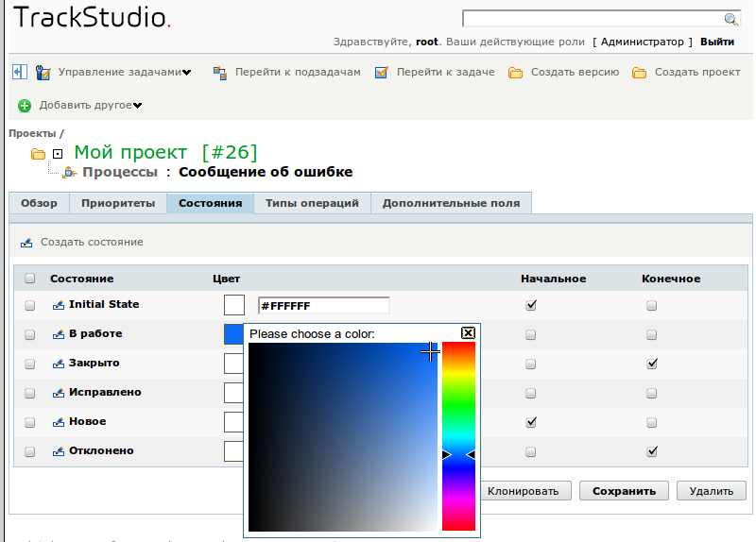This screenshot has height=542, width=756.
Task: Click the collapse panel arrow icon in toolbar
Action: [x=19, y=72]
